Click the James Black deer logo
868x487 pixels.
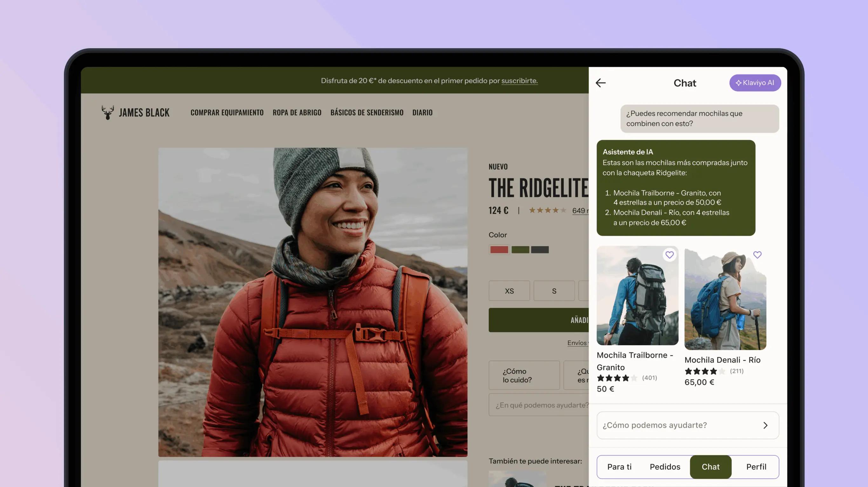pyautogui.click(x=107, y=112)
